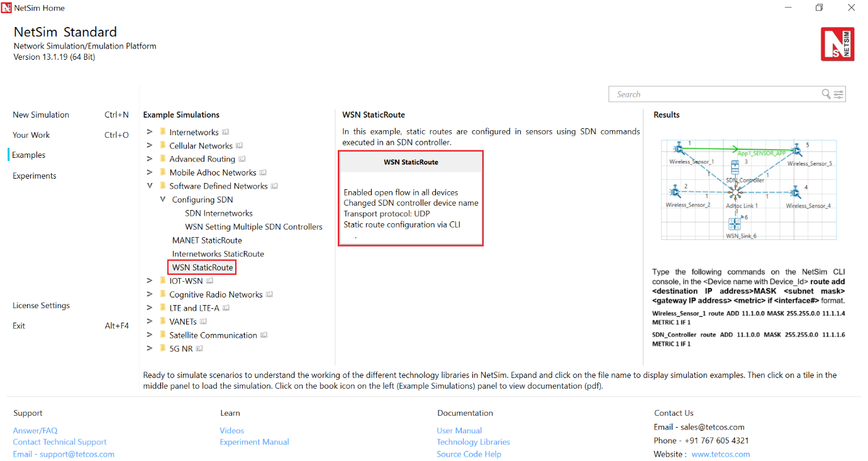Select New Simulation from left menu
The height and width of the screenshot is (461, 868).
tap(41, 115)
